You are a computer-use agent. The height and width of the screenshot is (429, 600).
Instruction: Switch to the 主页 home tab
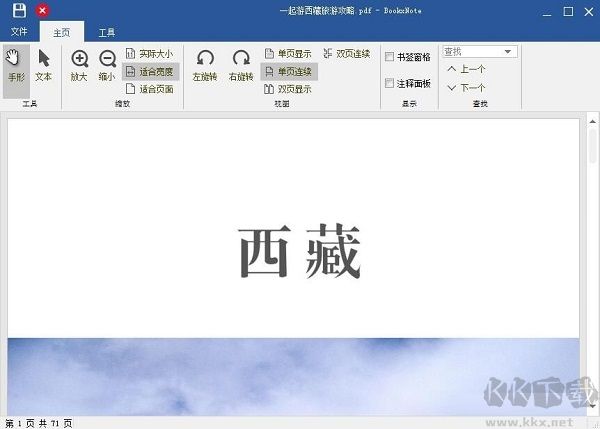(x=62, y=33)
